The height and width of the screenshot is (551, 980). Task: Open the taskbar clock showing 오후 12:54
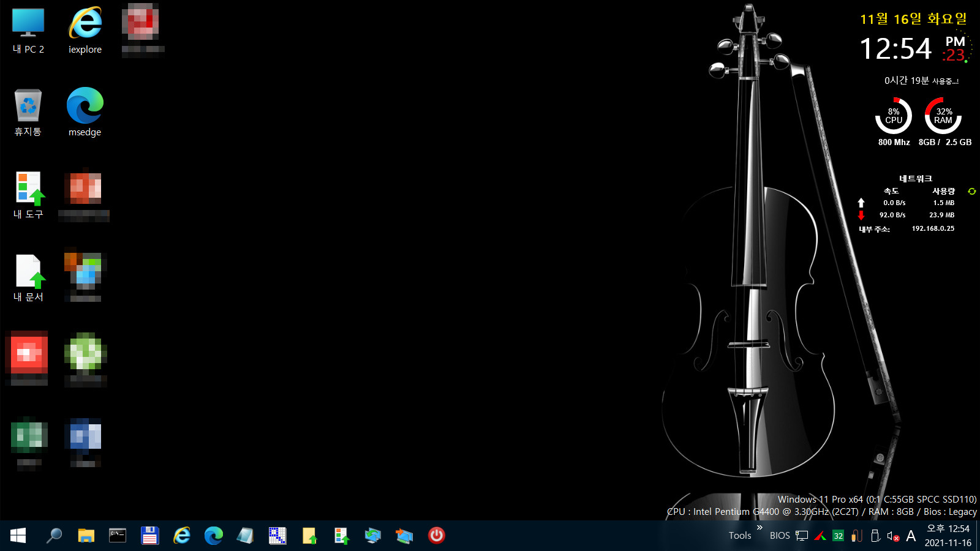948,536
